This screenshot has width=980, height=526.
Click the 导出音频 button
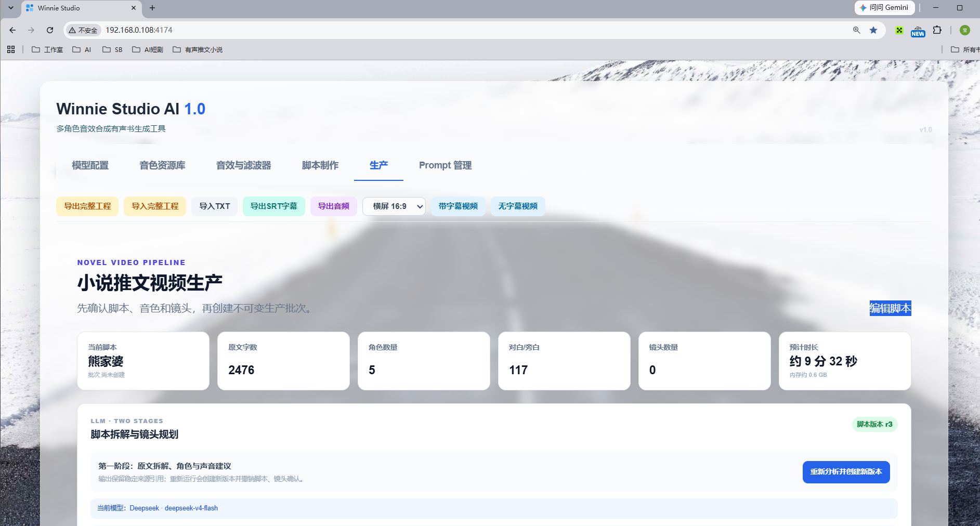click(x=334, y=206)
